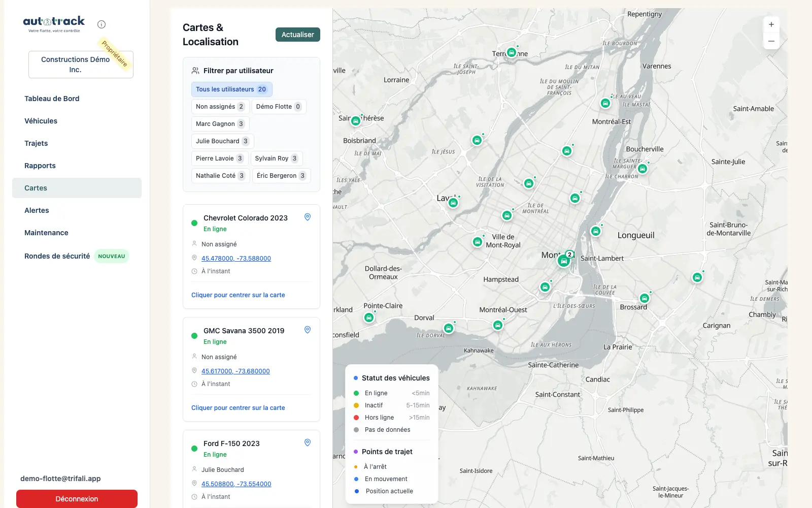Image resolution: width=812 pixels, height=508 pixels.
Task: Click center-on-map link for Chevrolet Colorado
Action: (x=238, y=295)
